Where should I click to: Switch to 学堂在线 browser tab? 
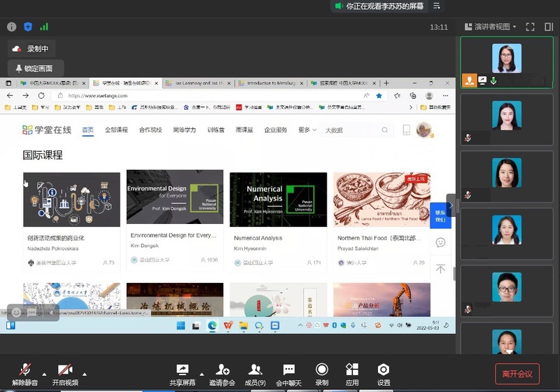click(125, 83)
